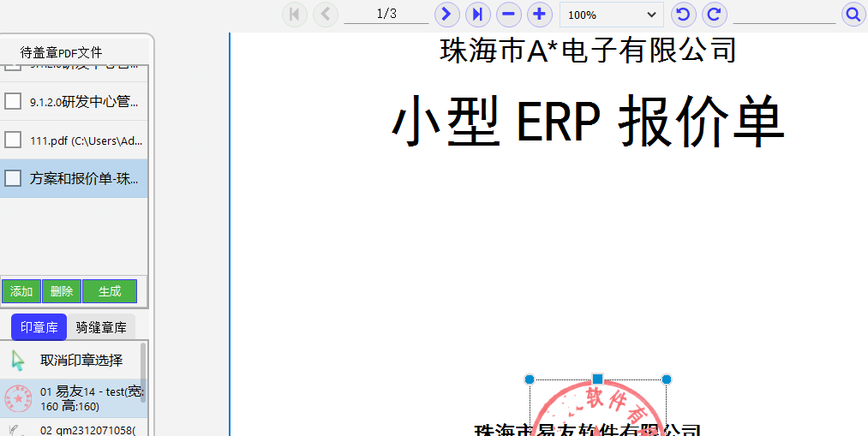Select the 111.pdf file row
The height and width of the screenshot is (436, 868).
coord(74,140)
